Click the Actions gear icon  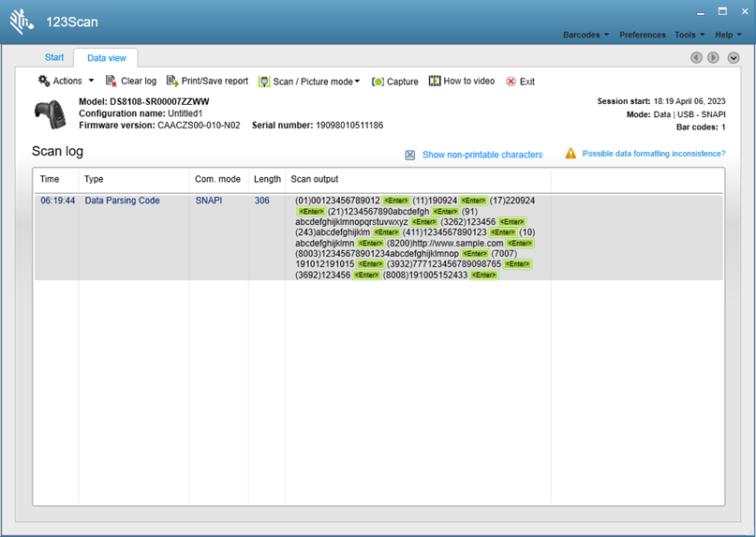click(x=44, y=82)
